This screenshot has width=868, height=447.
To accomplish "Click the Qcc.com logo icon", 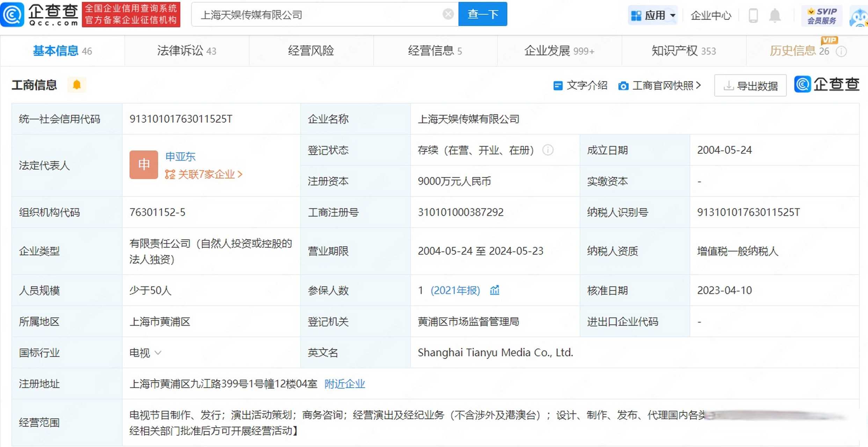I will (13, 14).
